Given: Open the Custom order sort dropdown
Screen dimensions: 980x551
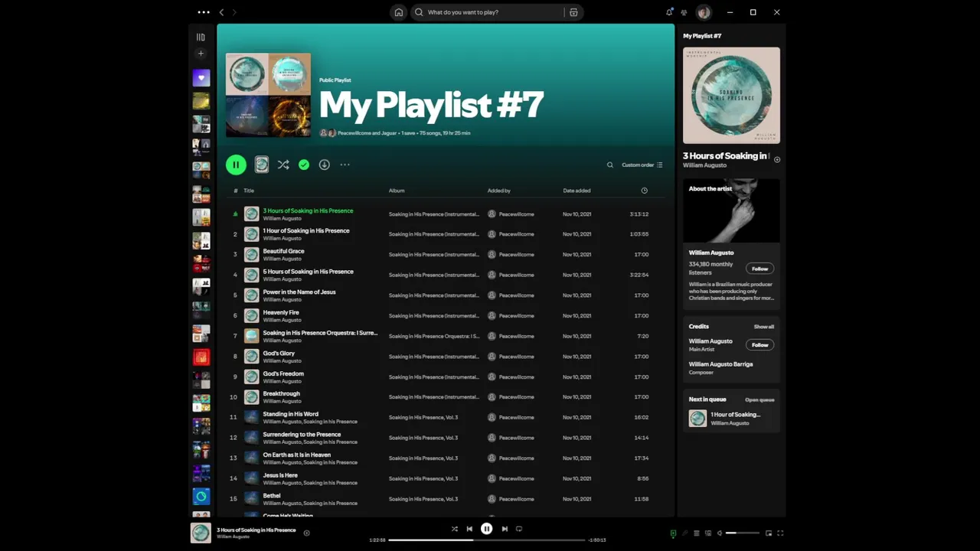Looking at the screenshot, I should click(642, 165).
